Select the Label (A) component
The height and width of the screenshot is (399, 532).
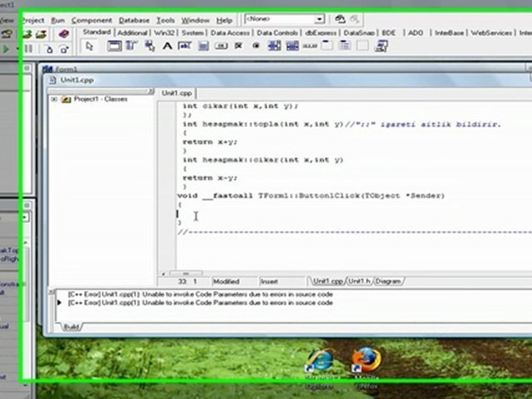pos(167,46)
